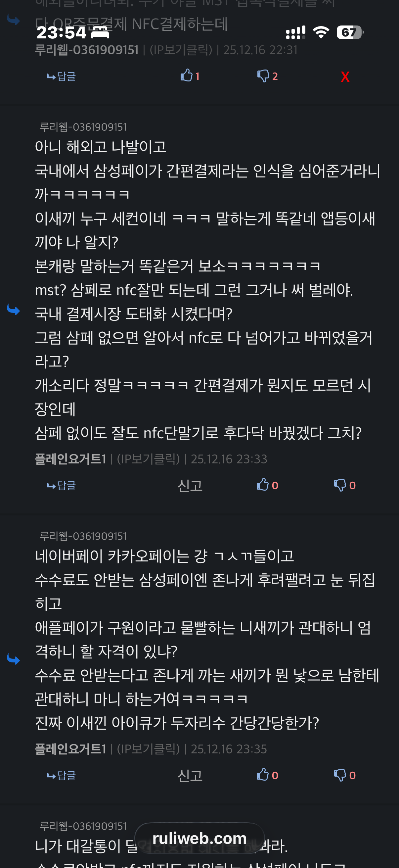Thumbs down the 23:33 comment
Image resolution: width=399 pixels, height=868 pixels.
pos(345,485)
